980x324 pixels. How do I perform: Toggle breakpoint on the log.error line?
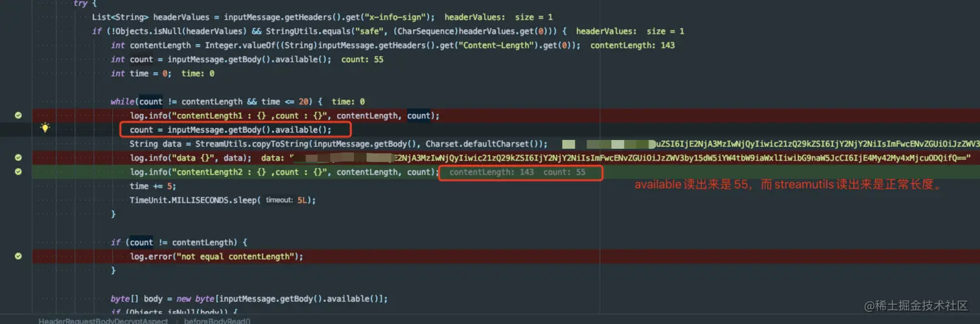click(18, 256)
